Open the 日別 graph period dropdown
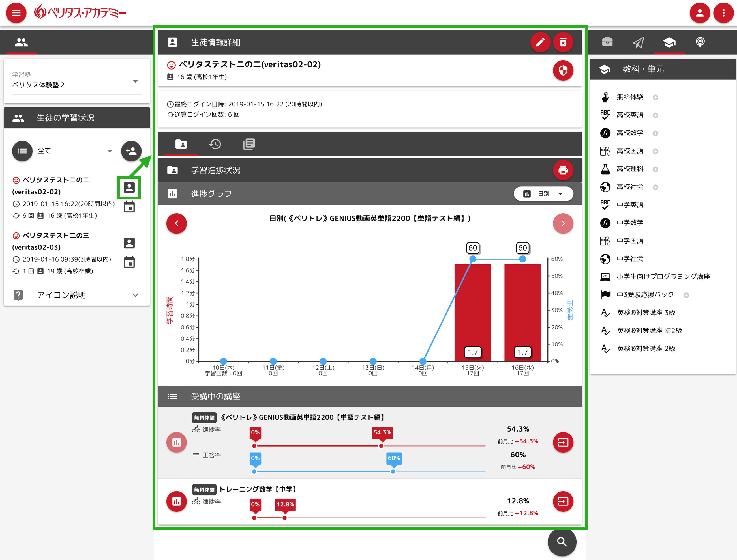The width and height of the screenshot is (737, 560). pyautogui.click(x=543, y=194)
